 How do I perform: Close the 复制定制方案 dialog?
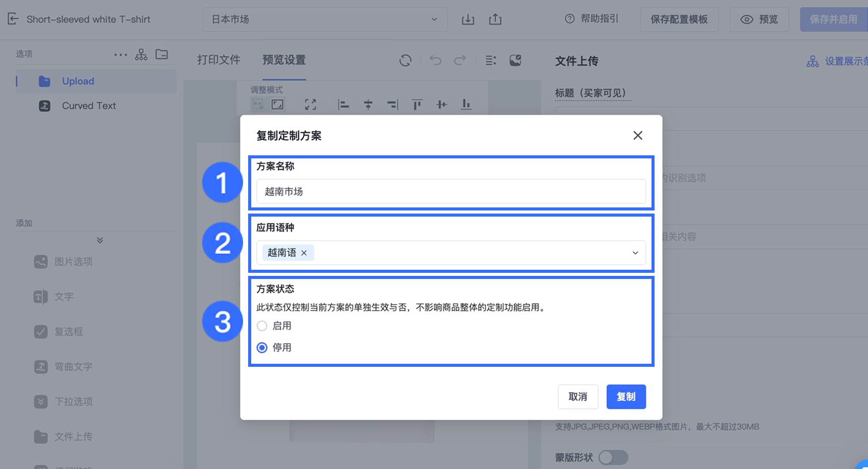pyautogui.click(x=638, y=135)
